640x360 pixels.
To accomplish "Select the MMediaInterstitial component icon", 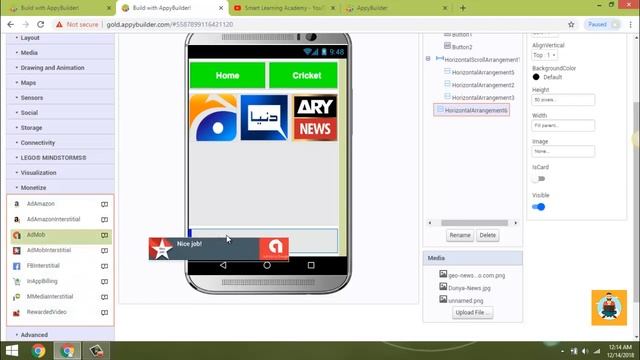I will [x=16, y=297].
